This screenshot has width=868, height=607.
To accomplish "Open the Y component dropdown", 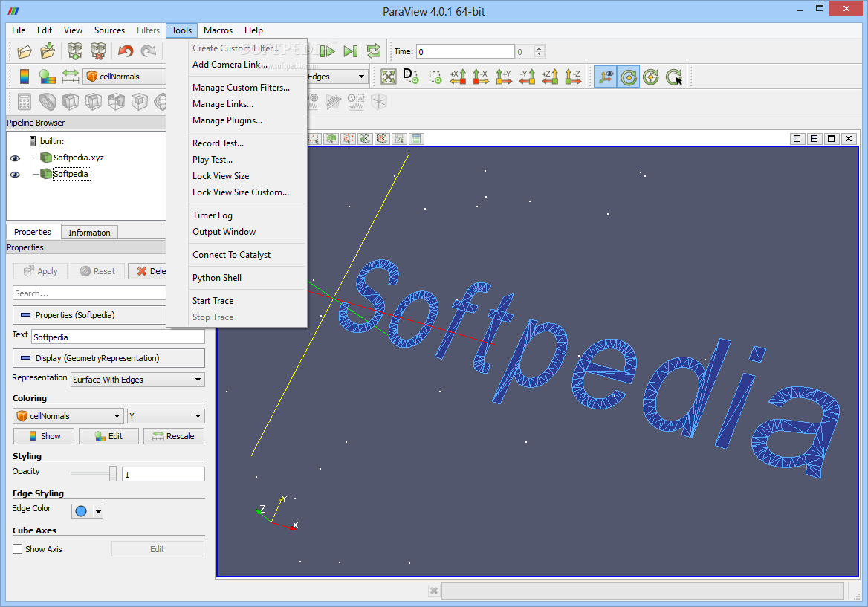I will [x=166, y=416].
